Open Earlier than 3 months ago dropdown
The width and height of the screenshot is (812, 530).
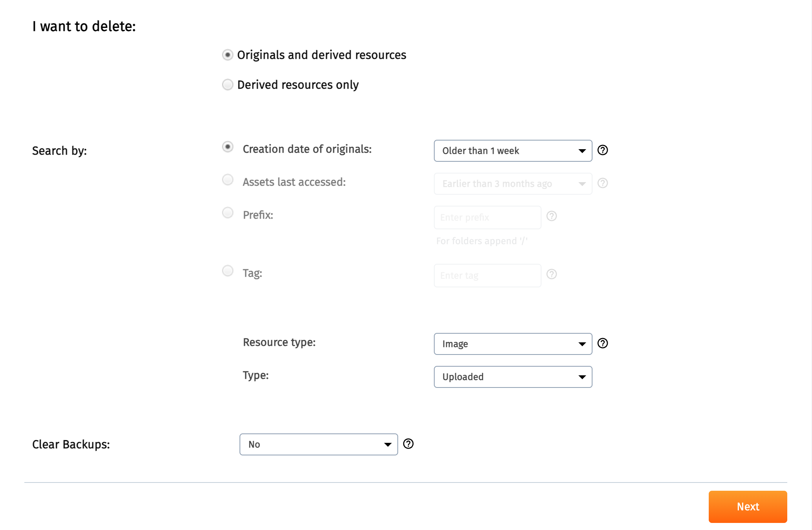513,184
